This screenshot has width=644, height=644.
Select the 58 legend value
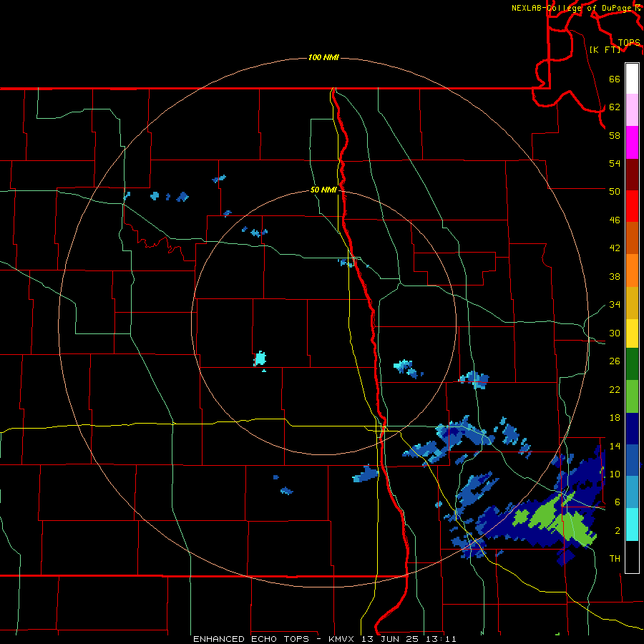point(615,135)
